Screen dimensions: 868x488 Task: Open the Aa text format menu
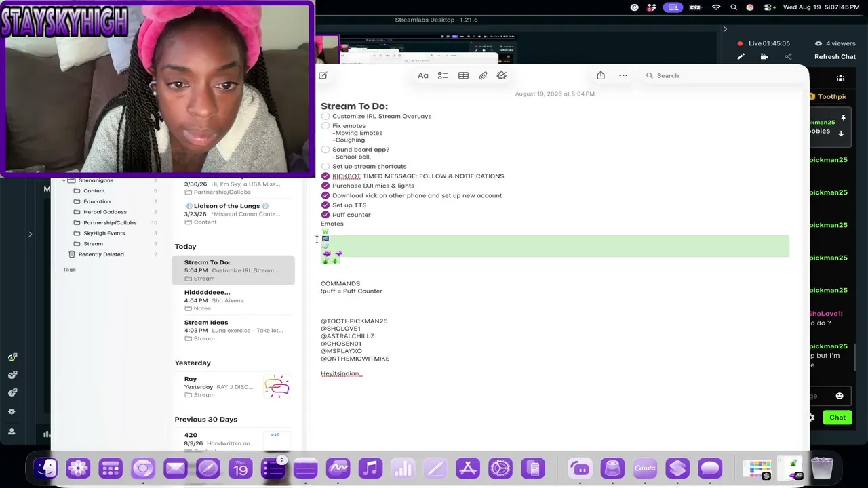click(x=423, y=75)
